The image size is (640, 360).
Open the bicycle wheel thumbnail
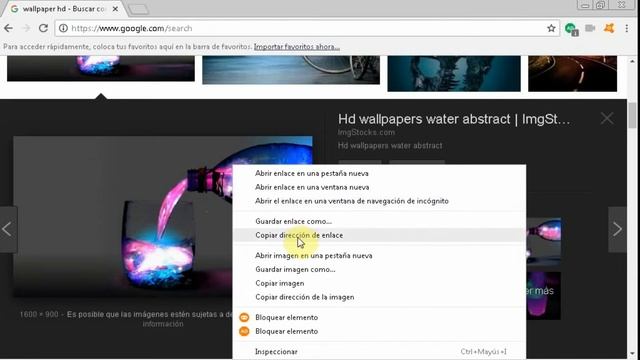291,70
